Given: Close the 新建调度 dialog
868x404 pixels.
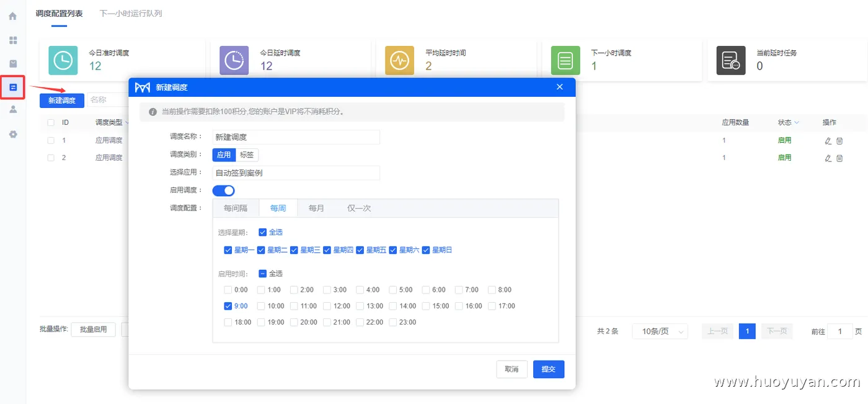Looking at the screenshot, I should click(x=560, y=87).
